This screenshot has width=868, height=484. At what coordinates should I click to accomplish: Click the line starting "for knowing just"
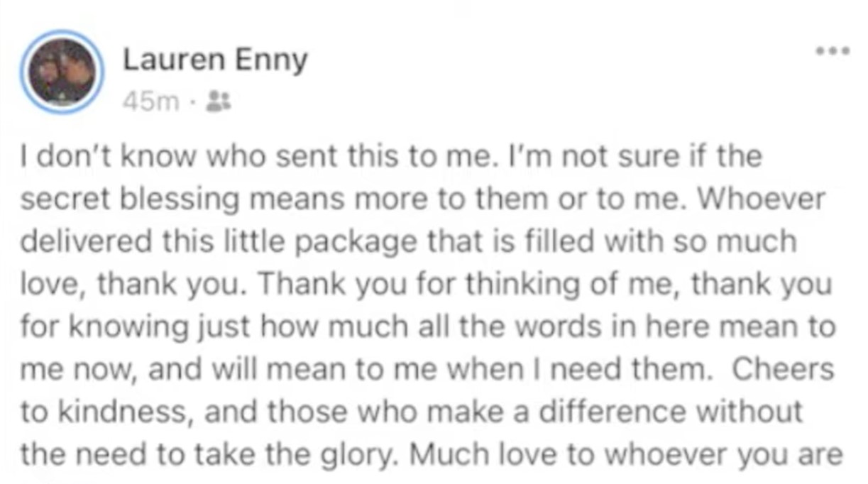click(x=427, y=328)
